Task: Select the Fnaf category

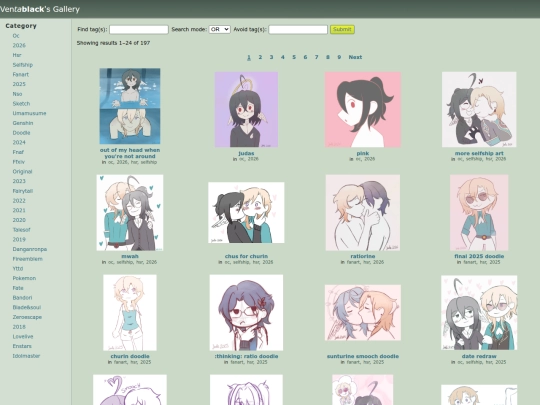Action: [x=18, y=152]
